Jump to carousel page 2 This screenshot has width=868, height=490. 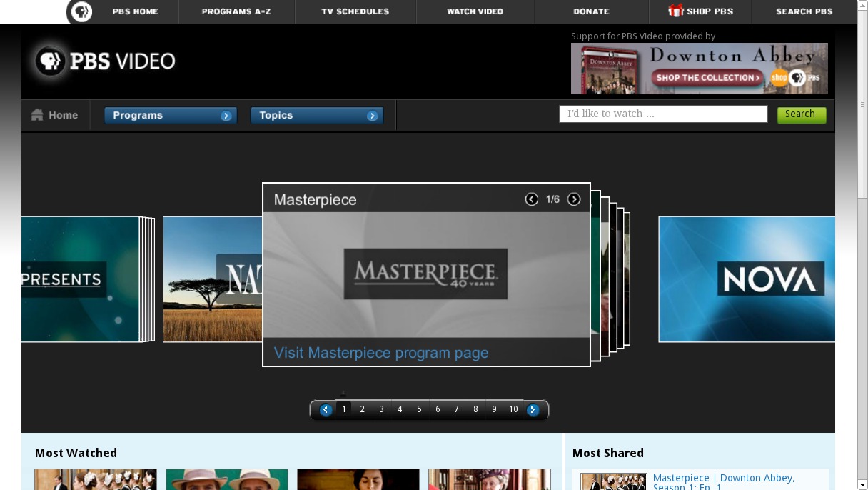click(363, 409)
